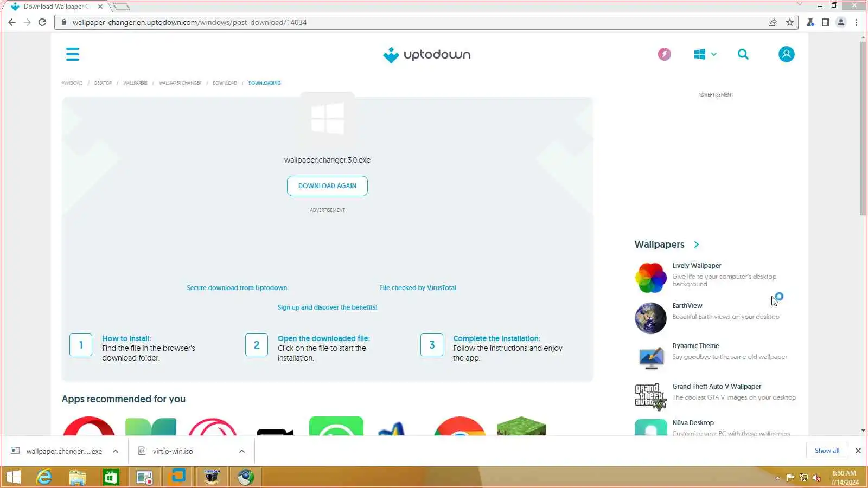
Task: Open the Wallpapers breadcrumb link
Action: point(135,83)
